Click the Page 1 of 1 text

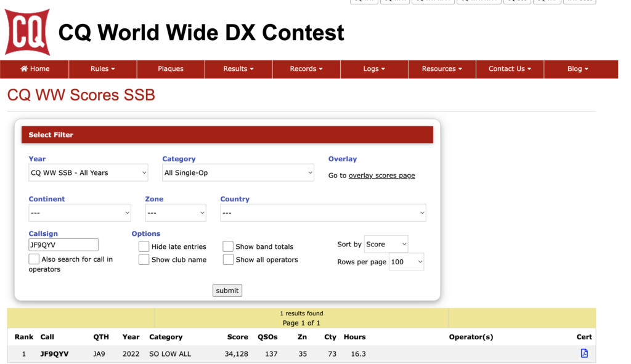click(301, 323)
